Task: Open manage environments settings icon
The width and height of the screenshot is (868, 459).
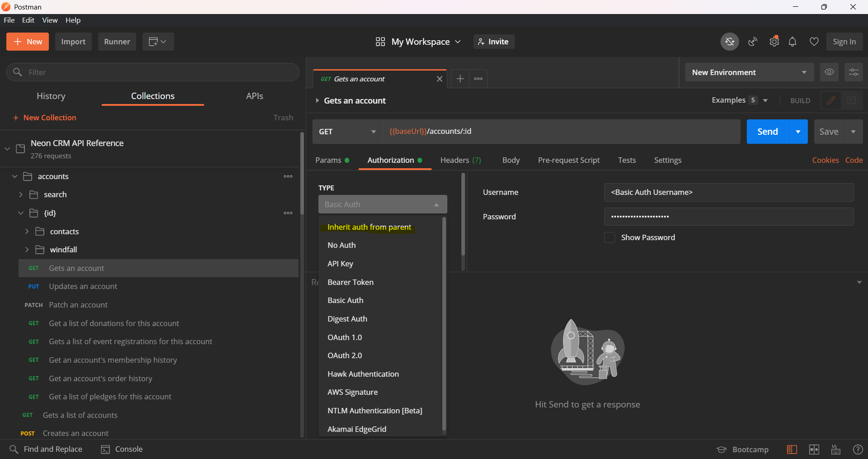Action: coord(854,72)
